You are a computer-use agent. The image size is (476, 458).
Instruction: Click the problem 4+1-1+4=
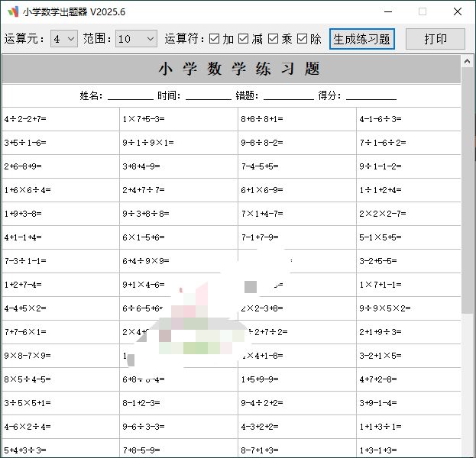(x=23, y=237)
